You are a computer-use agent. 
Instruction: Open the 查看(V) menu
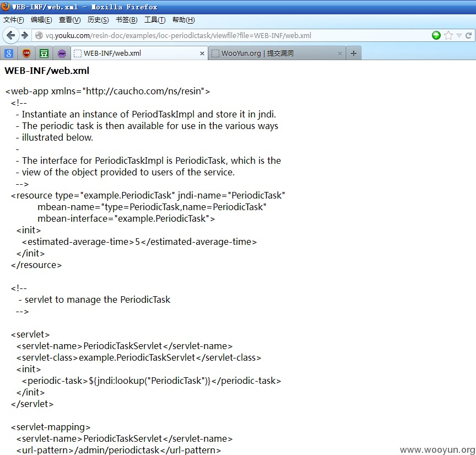coord(69,20)
